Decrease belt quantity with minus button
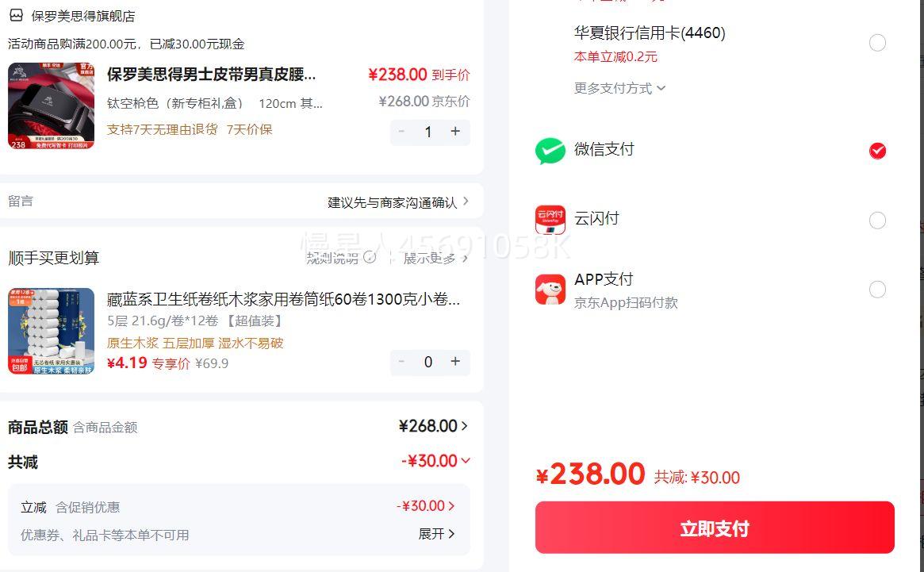 coord(402,132)
